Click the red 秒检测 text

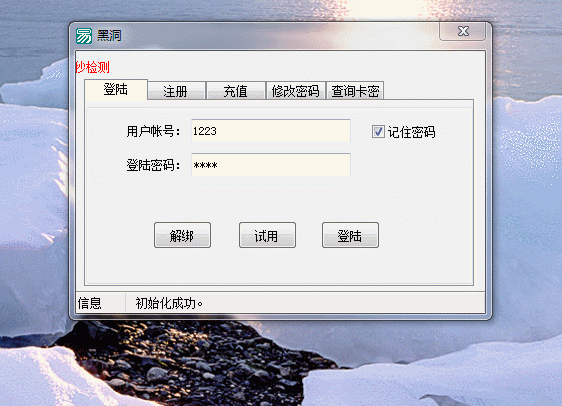coord(92,67)
